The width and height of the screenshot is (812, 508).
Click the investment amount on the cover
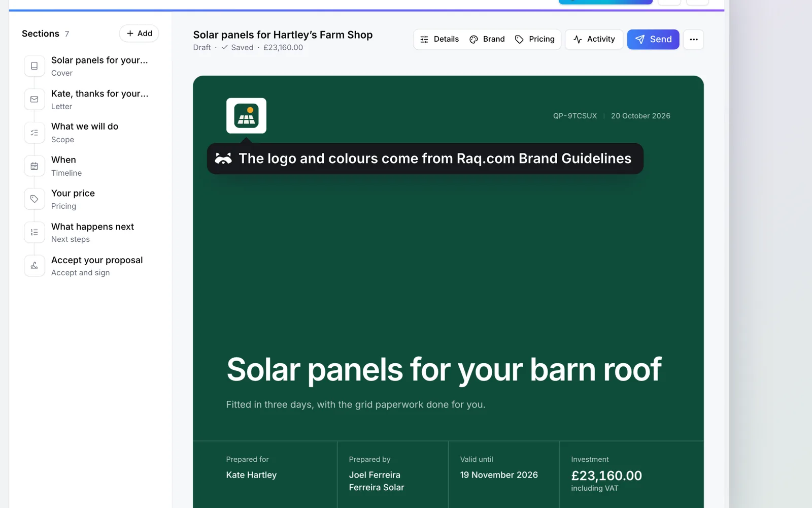(606, 475)
